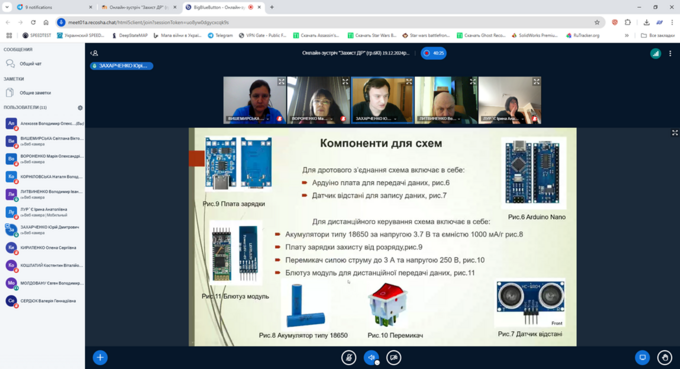
Task: Open the connection status indicator
Action: [655, 53]
